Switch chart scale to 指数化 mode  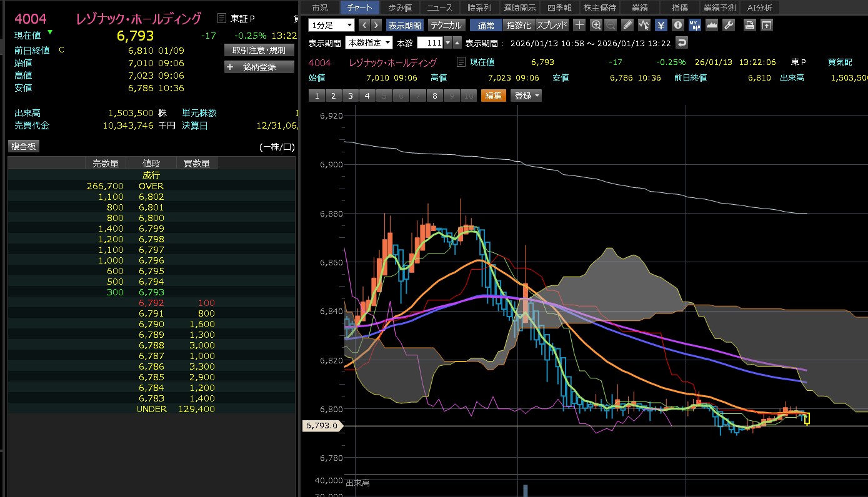(518, 25)
